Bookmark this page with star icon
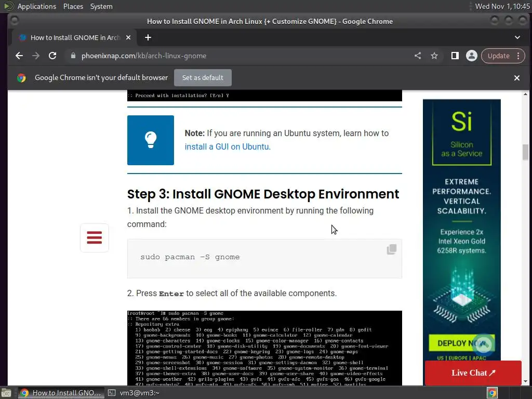 pos(434,56)
